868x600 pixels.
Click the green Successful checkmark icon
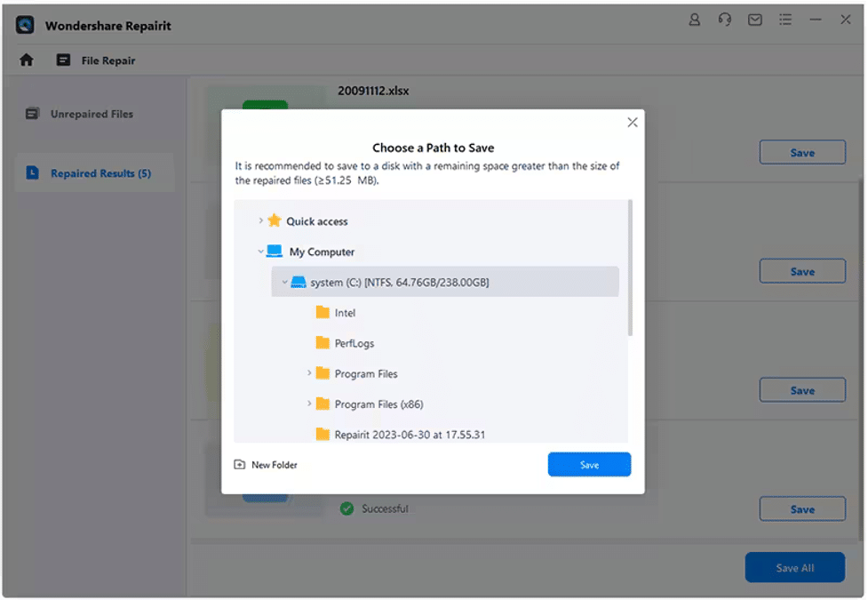pos(347,508)
